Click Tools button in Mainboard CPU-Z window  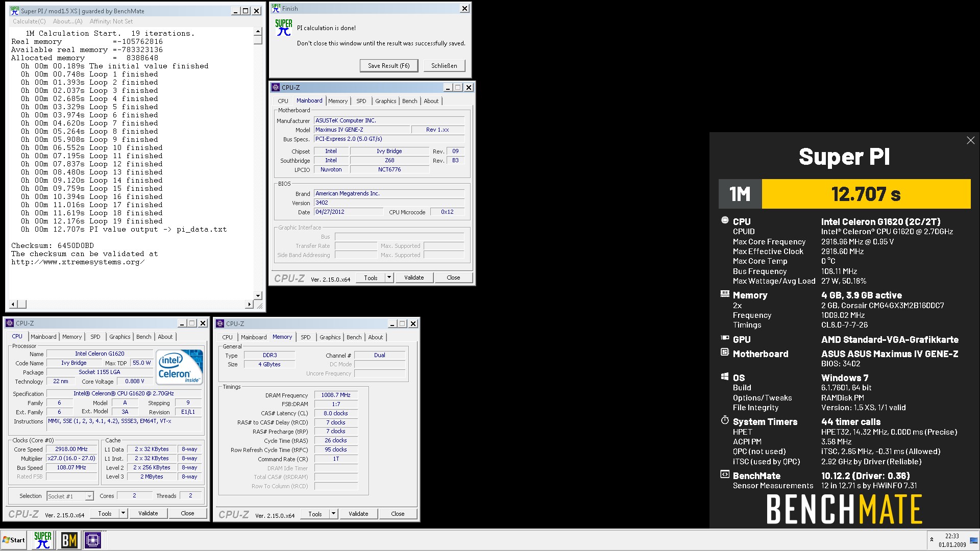click(371, 278)
